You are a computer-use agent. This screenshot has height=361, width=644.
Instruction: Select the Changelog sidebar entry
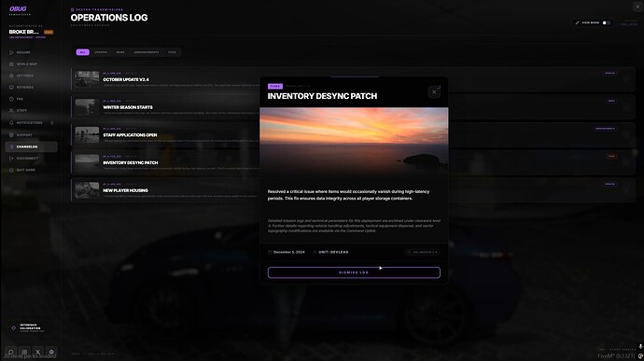31,146
